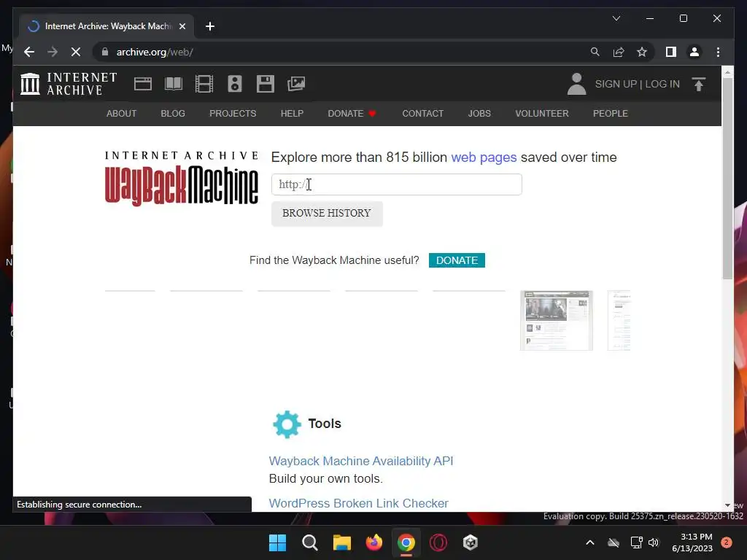The height and width of the screenshot is (560, 747).
Task: Open Windows Start menu
Action: pos(278,542)
